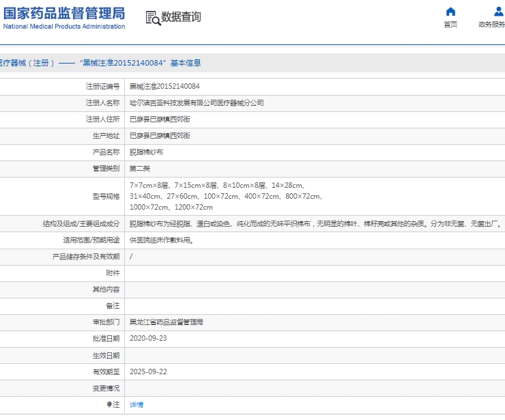Click the 脱脂棉纱布 product name value
This screenshot has width=505, height=420.
coord(146,152)
